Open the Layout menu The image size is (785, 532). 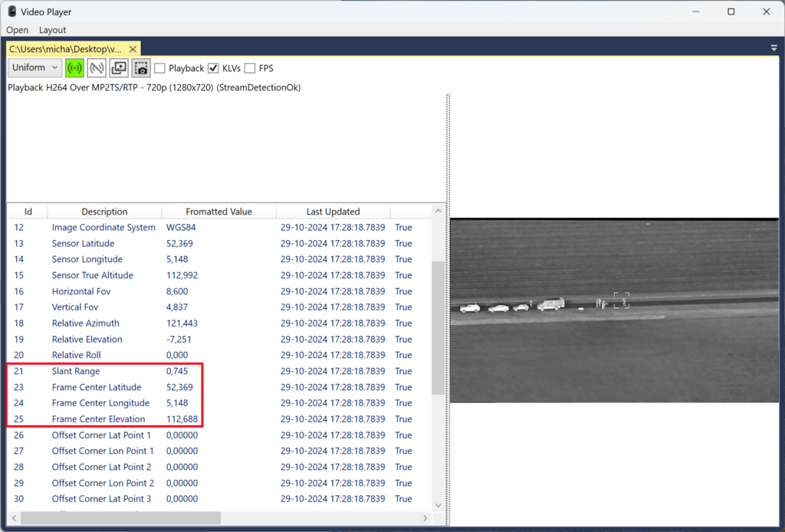pyautogui.click(x=53, y=30)
